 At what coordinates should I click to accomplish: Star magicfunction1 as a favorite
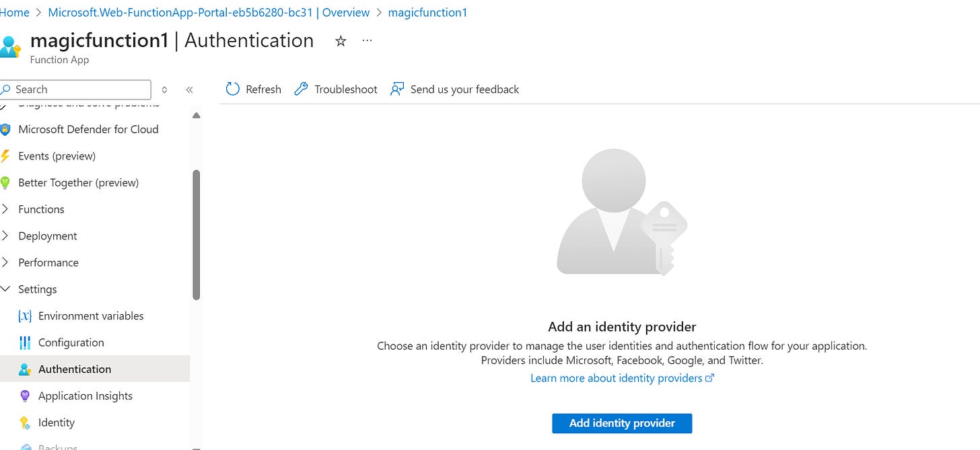340,41
